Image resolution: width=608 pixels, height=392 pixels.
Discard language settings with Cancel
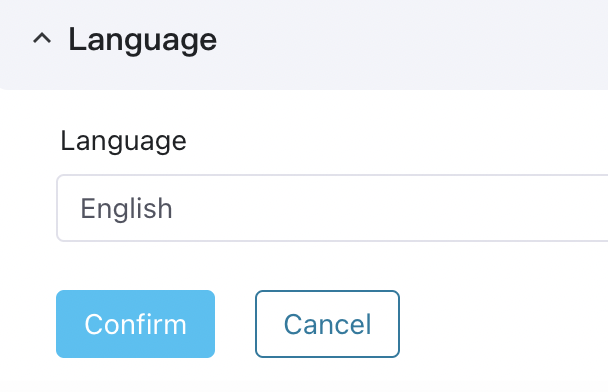tap(327, 324)
